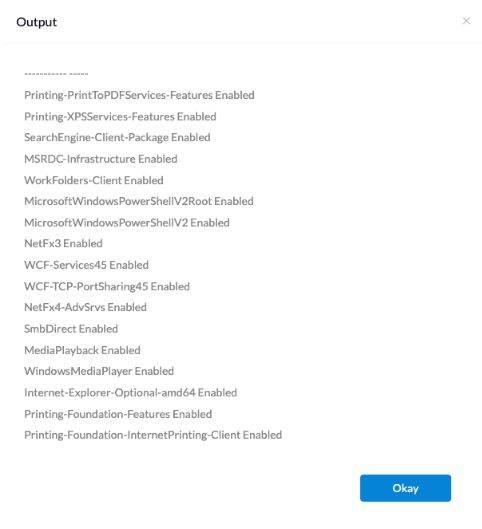Click the Output dialog title

coord(36,22)
